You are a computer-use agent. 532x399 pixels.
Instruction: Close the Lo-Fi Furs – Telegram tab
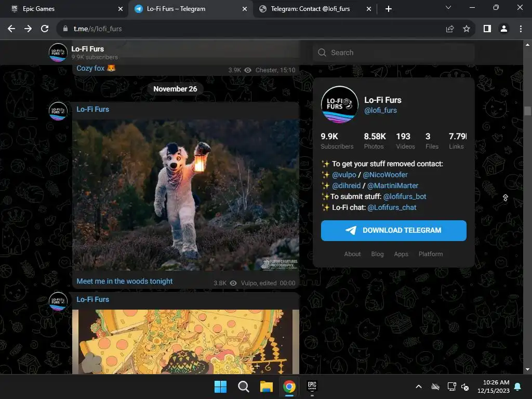pos(245,9)
